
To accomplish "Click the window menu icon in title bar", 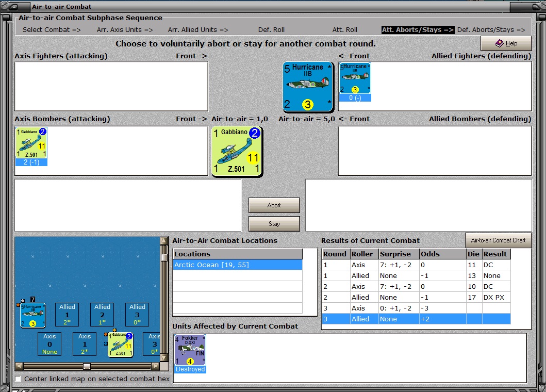I will pos(13,7).
